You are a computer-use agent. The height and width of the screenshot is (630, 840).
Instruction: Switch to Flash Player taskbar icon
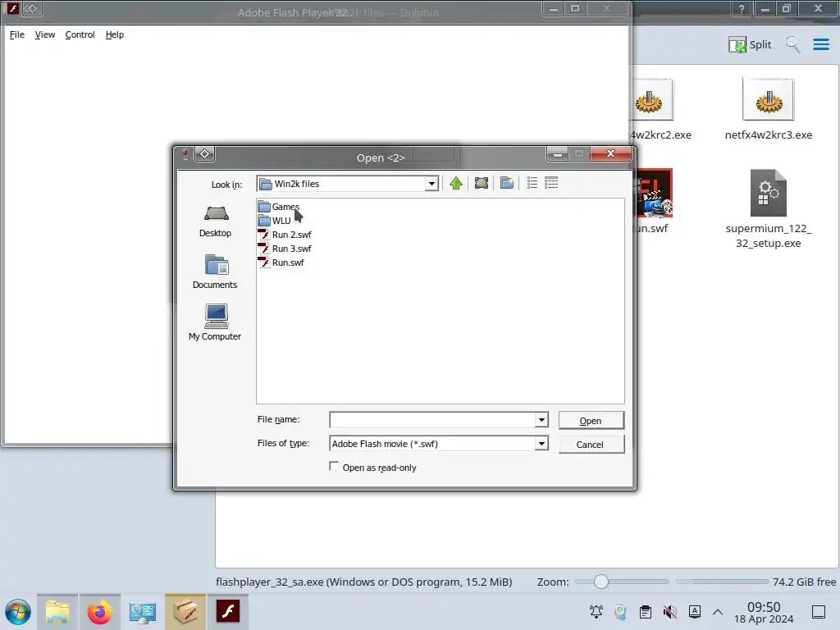pyautogui.click(x=228, y=612)
